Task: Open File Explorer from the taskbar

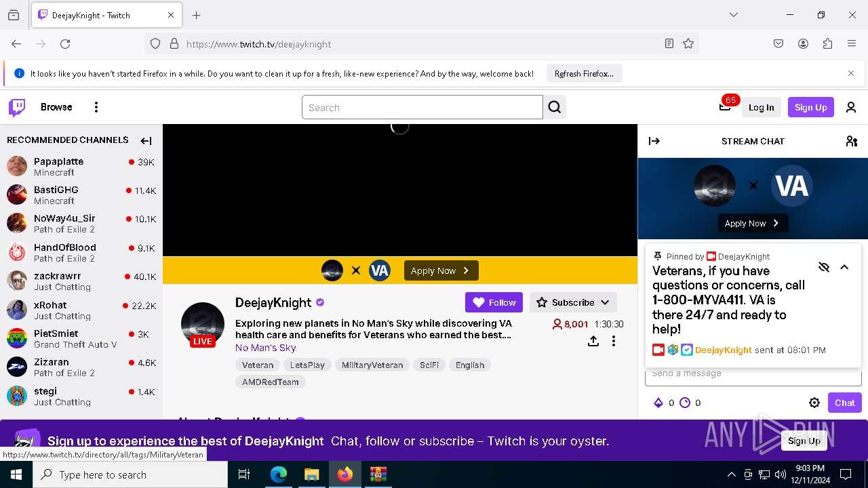Action: tap(312, 474)
